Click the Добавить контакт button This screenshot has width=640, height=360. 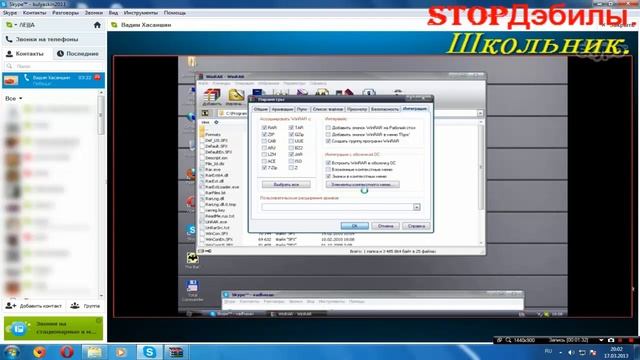(x=34, y=305)
